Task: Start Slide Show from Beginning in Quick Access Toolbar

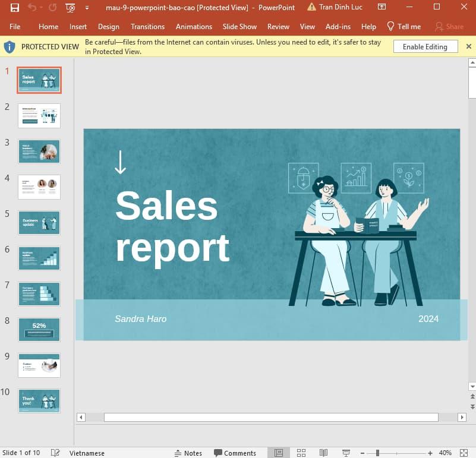Action: (x=70, y=7)
